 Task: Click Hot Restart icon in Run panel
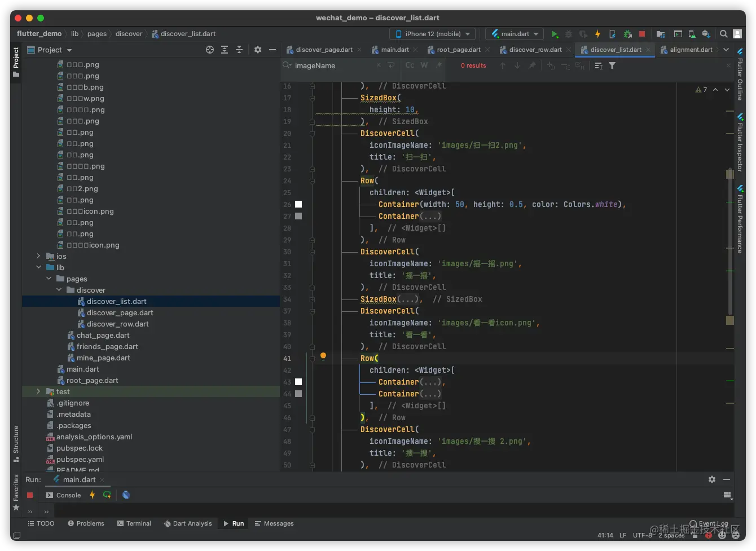pos(107,495)
